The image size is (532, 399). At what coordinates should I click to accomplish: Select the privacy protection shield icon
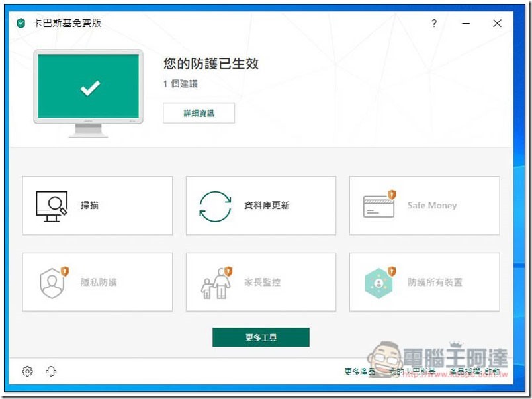pos(53,283)
